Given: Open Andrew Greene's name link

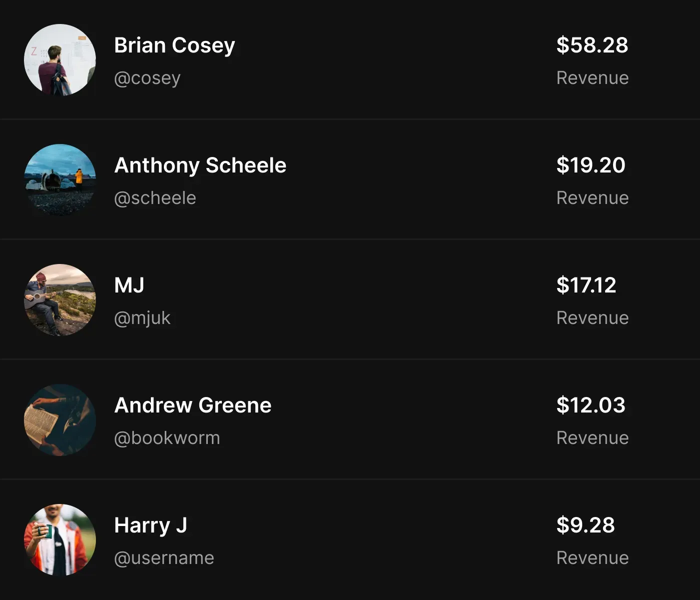Looking at the screenshot, I should coord(193,405).
